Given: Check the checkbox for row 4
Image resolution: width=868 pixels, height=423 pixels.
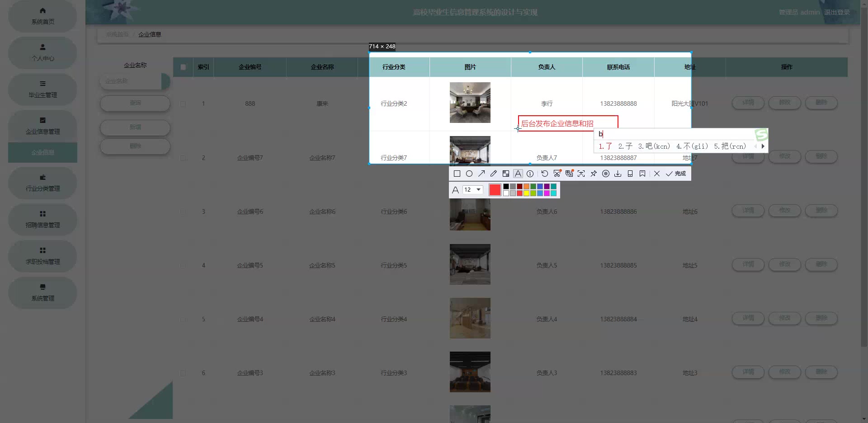Looking at the screenshot, I should (x=183, y=266).
